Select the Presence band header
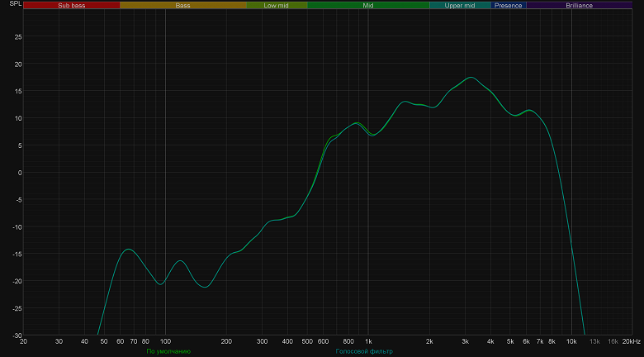The image size is (644, 357). [x=509, y=5]
